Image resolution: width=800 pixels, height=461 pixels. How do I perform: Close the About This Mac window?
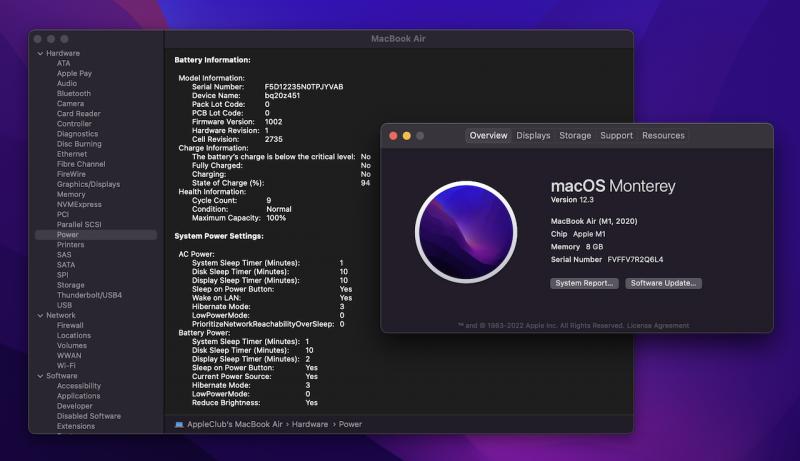pyautogui.click(x=393, y=136)
